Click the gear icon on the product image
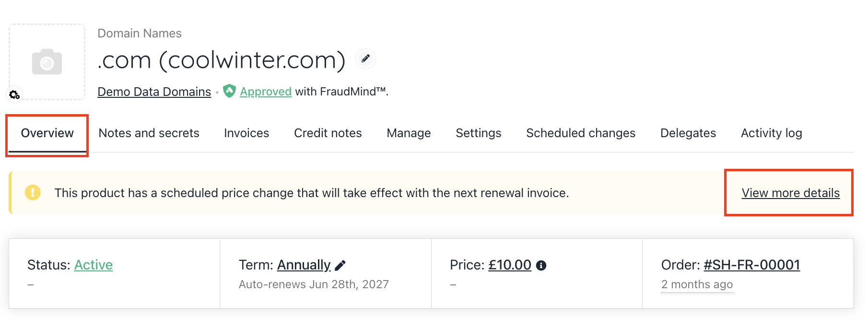The height and width of the screenshot is (328, 868). [14, 94]
